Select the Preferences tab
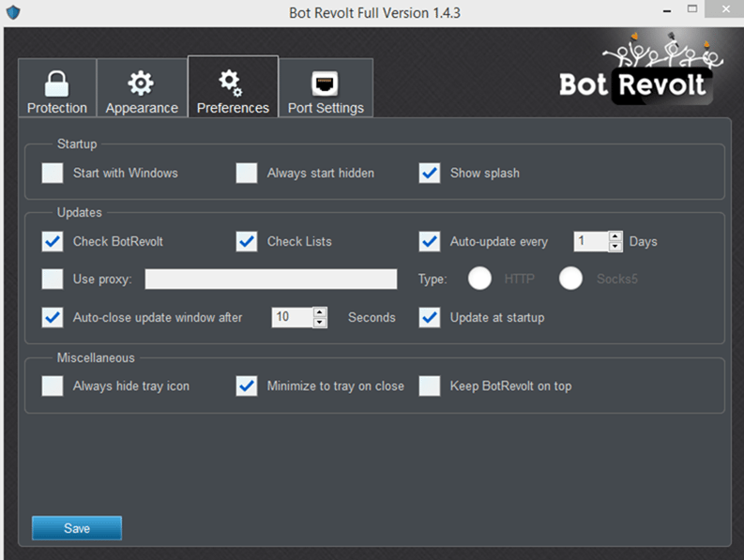Viewport: 744px width, 560px height. click(x=233, y=87)
